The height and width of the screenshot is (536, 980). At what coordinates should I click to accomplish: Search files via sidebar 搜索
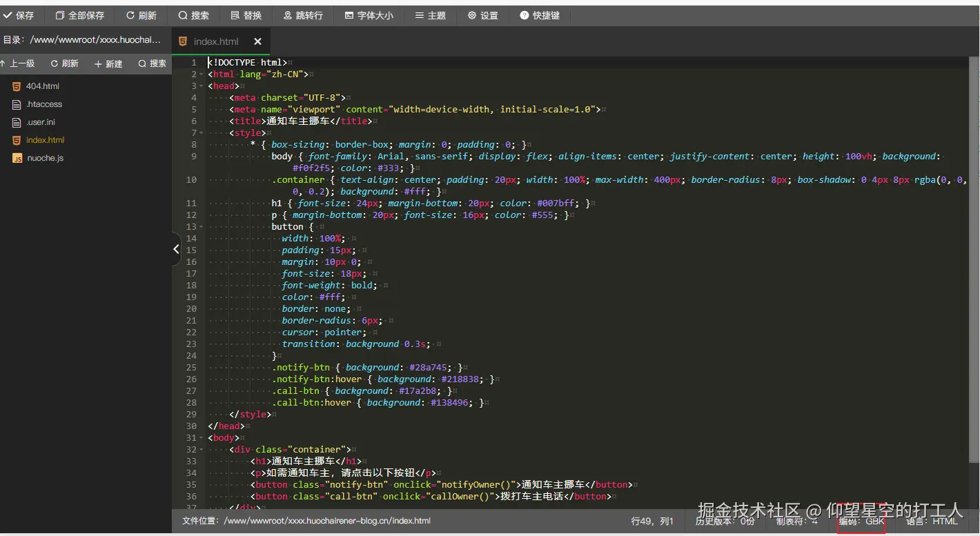tap(153, 63)
